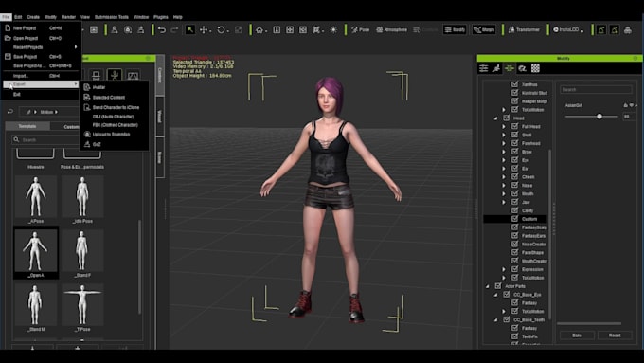The height and width of the screenshot is (363, 644).
Task: Collapse the CC_Base_Teeth tree node
Action: coord(495,319)
